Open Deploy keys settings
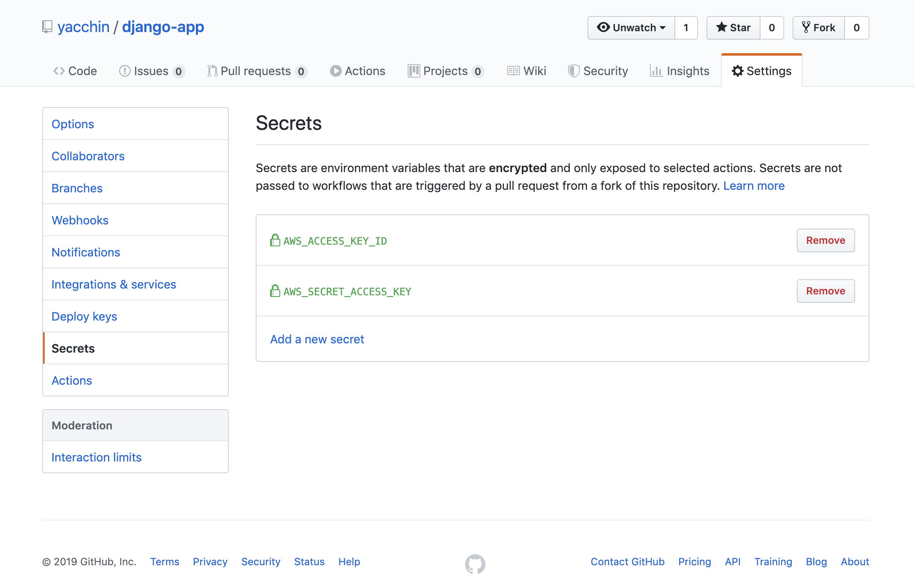Viewport: 915px width, 588px height. [135, 316]
